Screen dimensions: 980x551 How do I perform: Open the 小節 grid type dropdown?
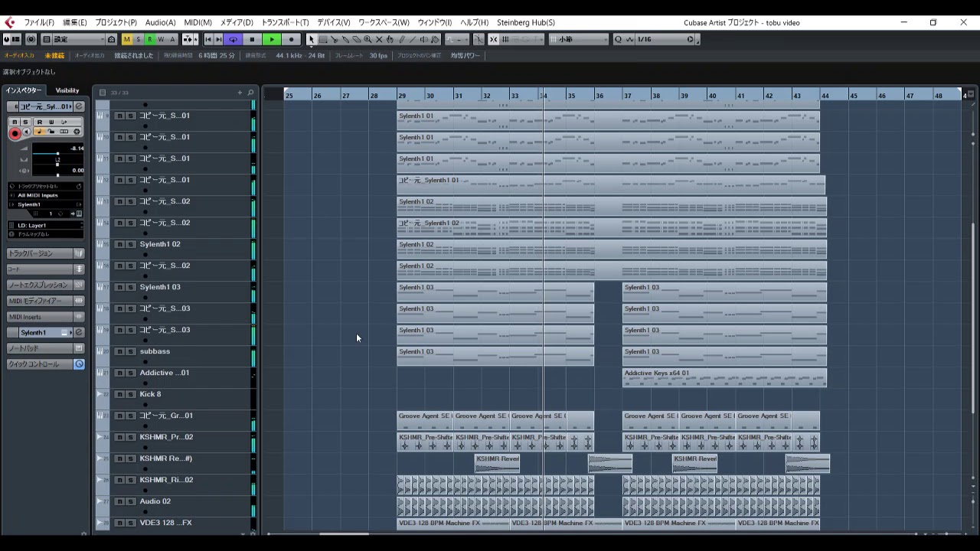(x=579, y=39)
